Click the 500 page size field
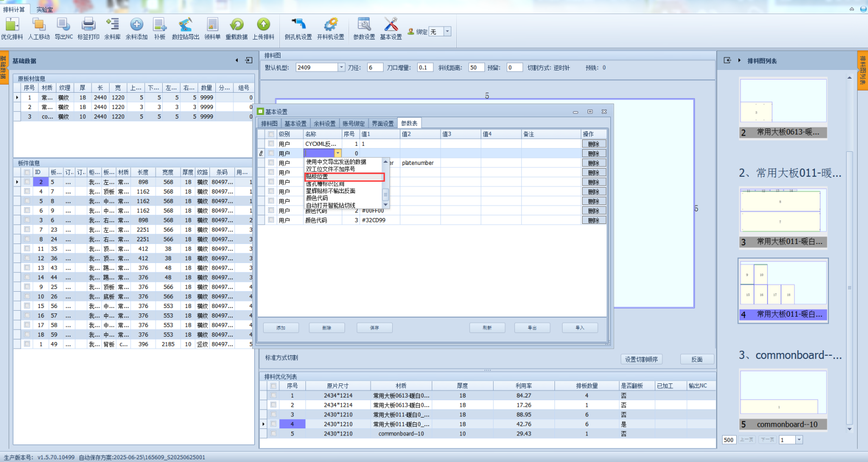Viewport: 868px width, 462px height. [729, 440]
